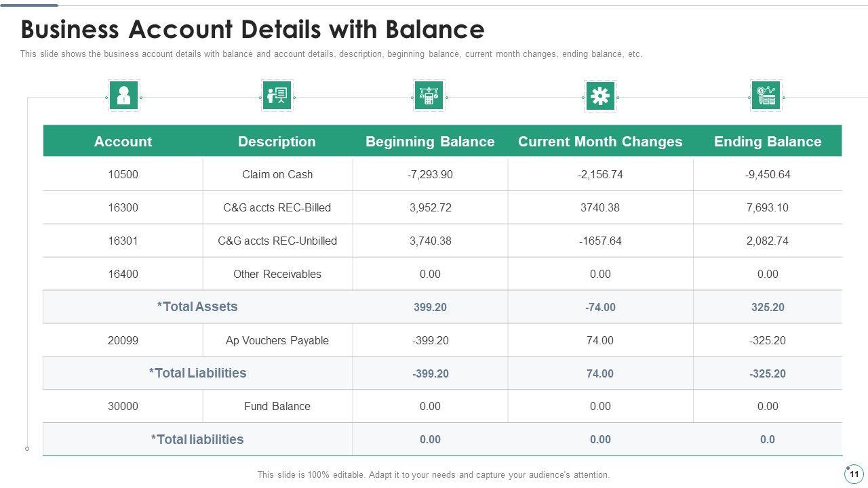Click account number 16301
Screen dimensions: 868x488
tap(123, 241)
